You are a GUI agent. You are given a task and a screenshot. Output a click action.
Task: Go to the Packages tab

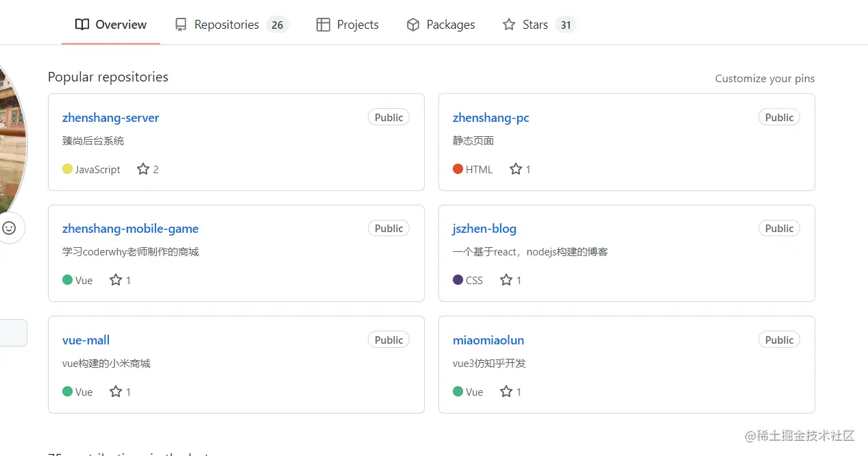[x=441, y=25]
